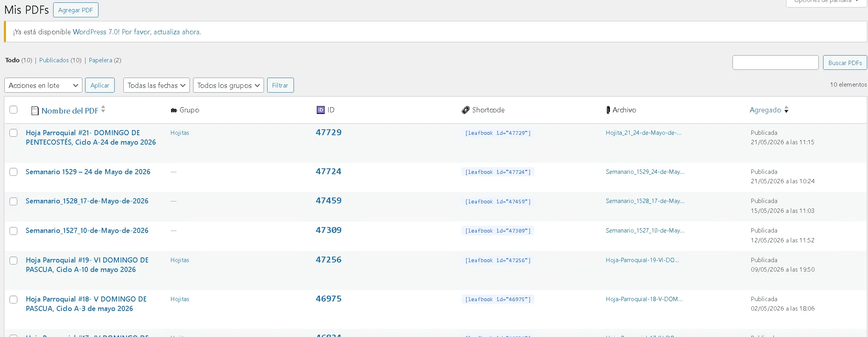868x337 pixels.
Task: Toggle the Agregado sort arrow
Action: pos(786,110)
